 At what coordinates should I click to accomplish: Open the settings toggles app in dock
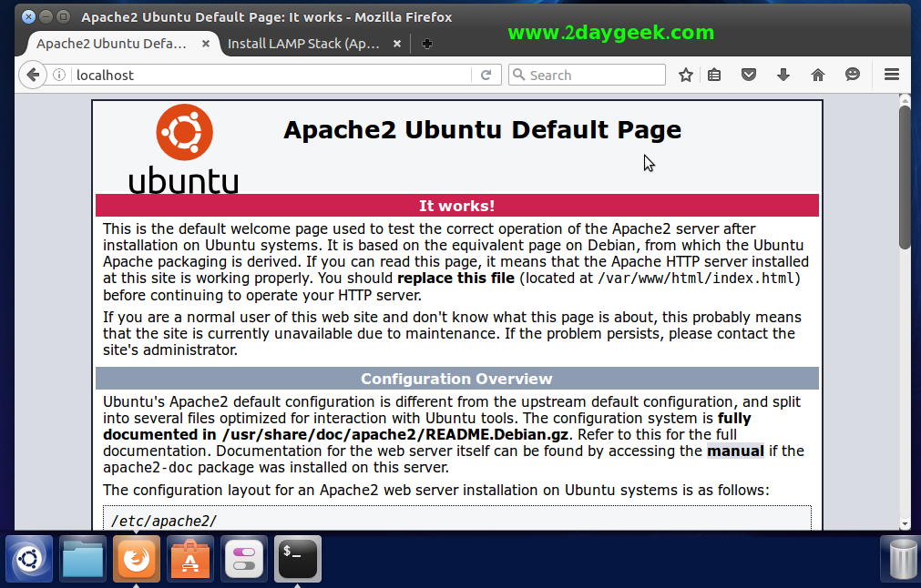[244, 559]
